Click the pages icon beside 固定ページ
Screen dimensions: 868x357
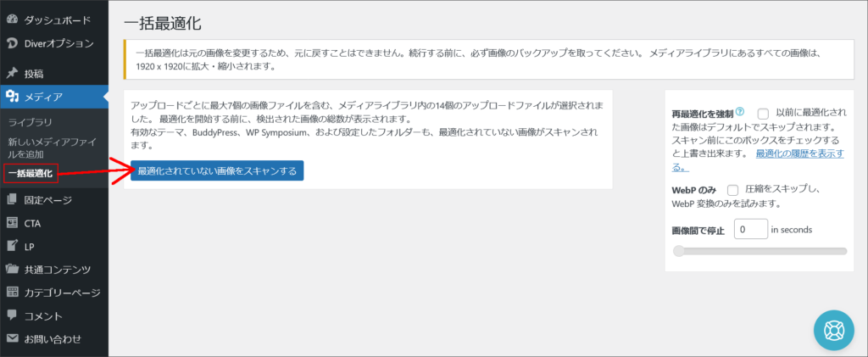tap(12, 200)
